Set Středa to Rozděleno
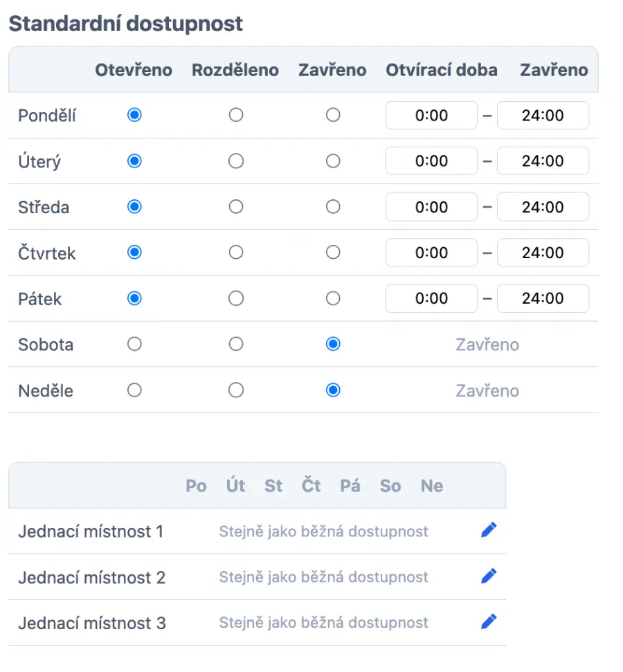623x672 pixels. 236,207
